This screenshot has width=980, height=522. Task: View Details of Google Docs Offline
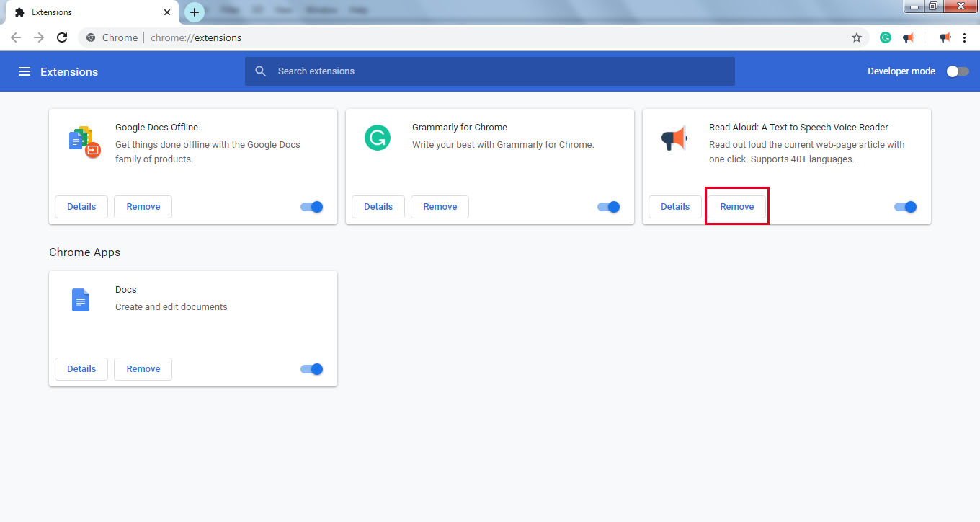81,207
